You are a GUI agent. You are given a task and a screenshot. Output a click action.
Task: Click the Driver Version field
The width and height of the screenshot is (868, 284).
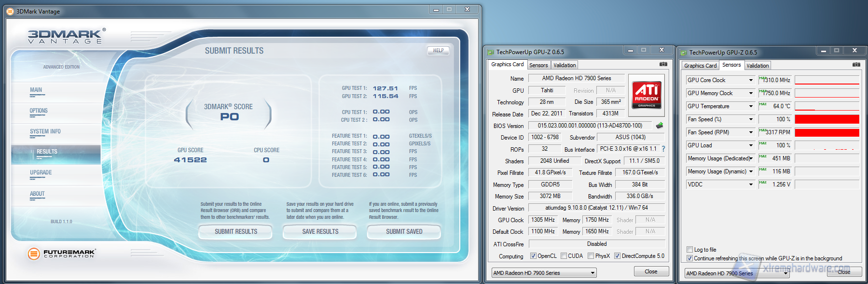(x=596, y=208)
